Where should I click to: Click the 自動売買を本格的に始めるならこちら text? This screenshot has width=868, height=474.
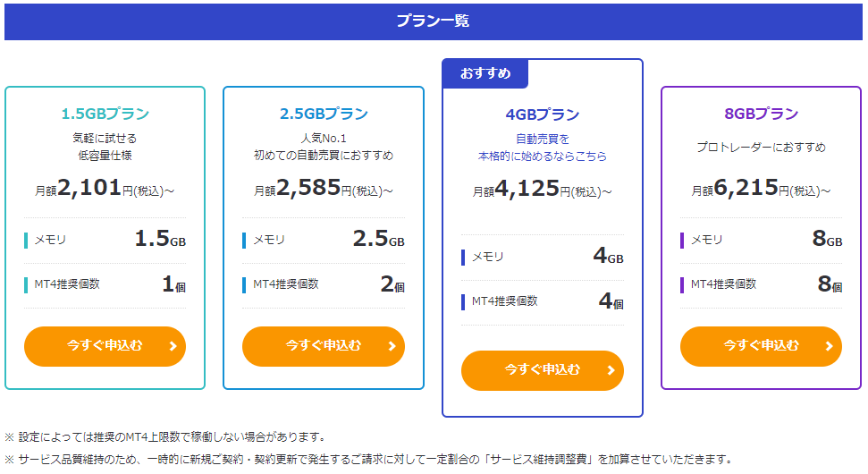pos(543,148)
